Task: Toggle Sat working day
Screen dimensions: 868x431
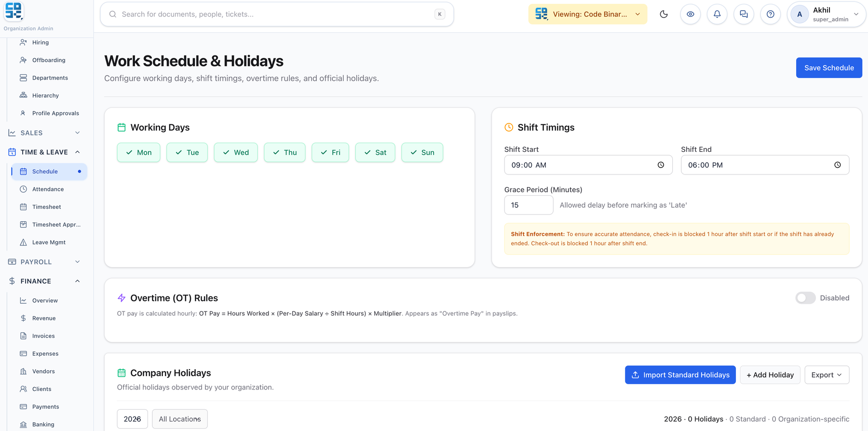Action: coord(375,152)
